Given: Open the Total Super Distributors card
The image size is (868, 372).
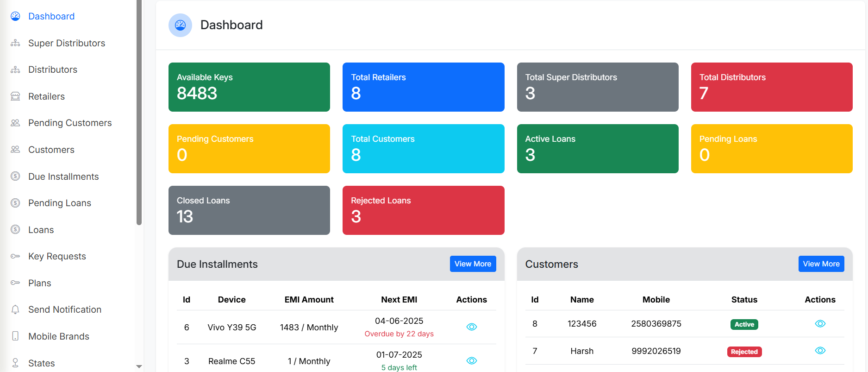Looking at the screenshot, I should [598, 87].
